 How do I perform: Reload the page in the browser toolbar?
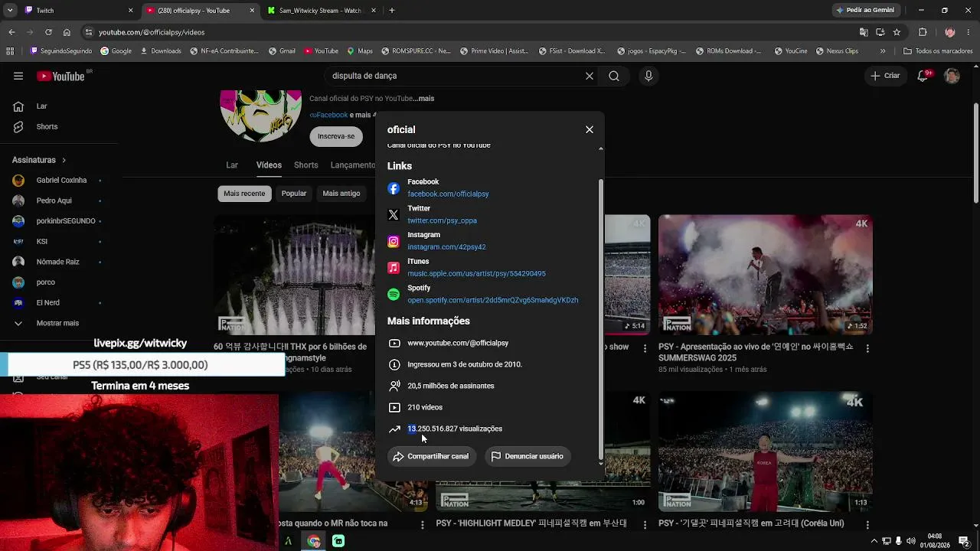[48, 32]
